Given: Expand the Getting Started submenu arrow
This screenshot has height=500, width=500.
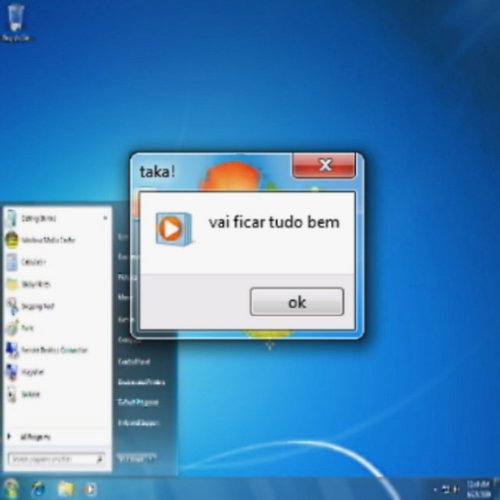Looking at the screenshot, I should [x=105, y=218].
